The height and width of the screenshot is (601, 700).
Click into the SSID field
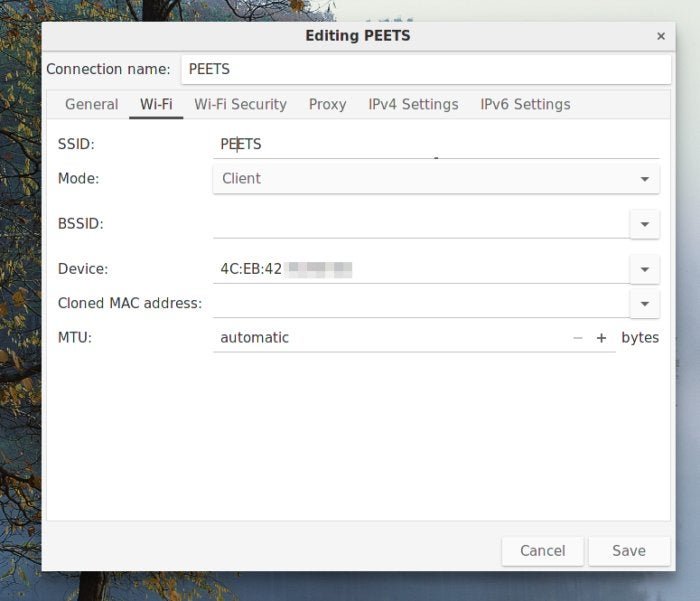pyautogui.click(x=436, y=144)
